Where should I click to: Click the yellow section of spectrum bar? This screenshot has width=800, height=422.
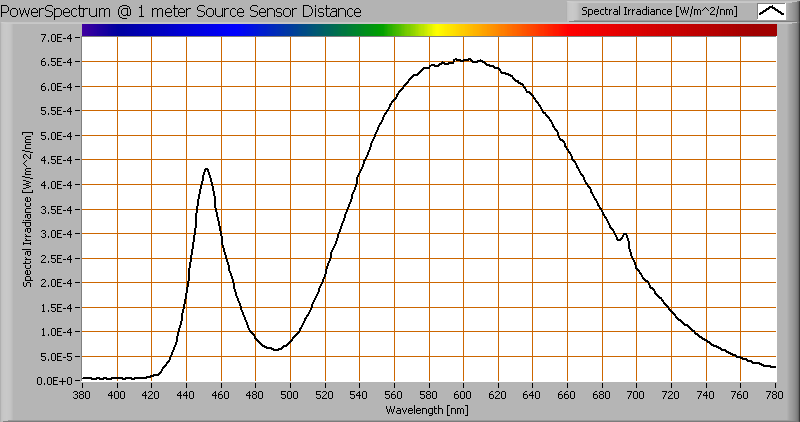coord(438,30)
